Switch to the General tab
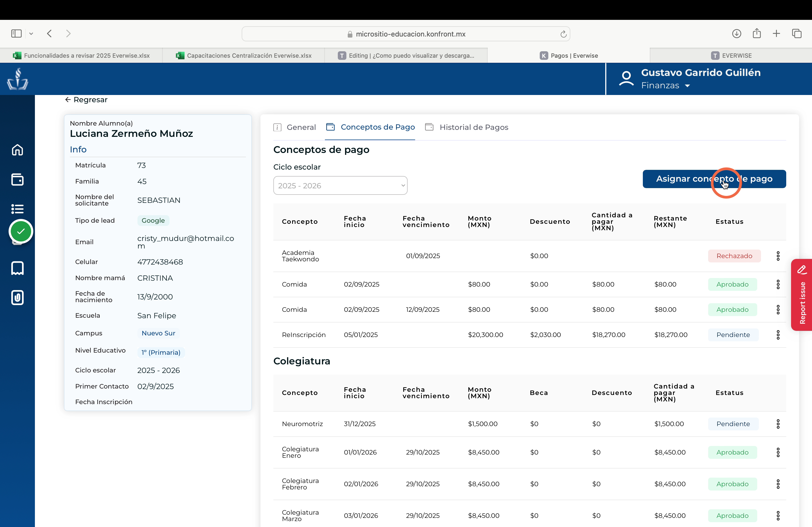The width and height of the screenshot is (812, 527). tap(295, 127)
